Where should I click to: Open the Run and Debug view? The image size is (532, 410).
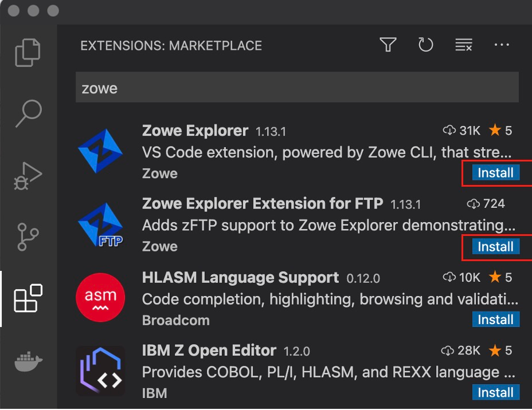point(29,175)
